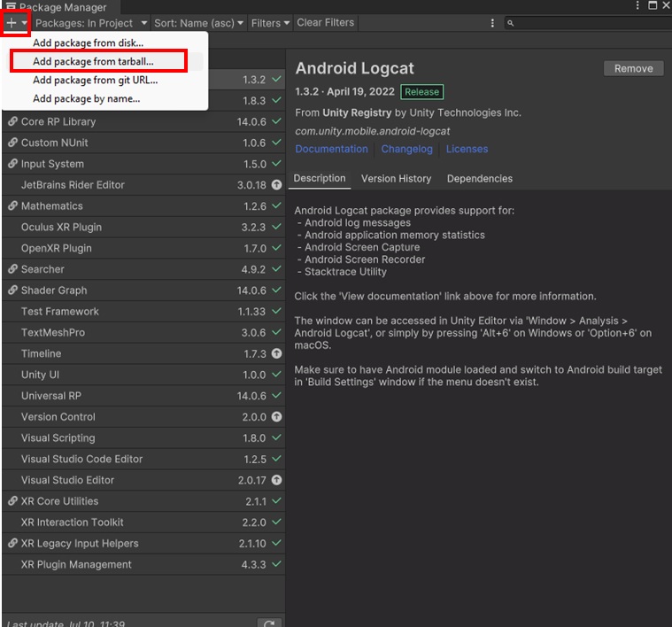Screen dimensions: 672x627
Task: Expand the Sort: Name (asc) dropdown
Action: 198,23
